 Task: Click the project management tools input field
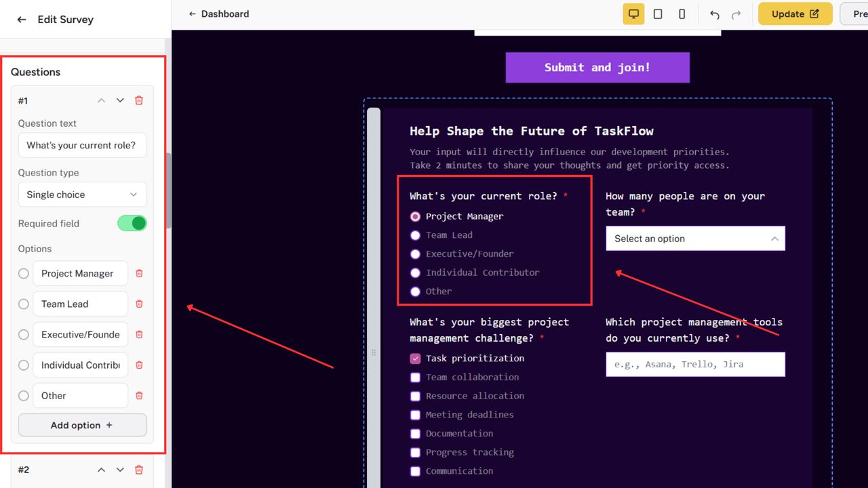coord(695,364)
